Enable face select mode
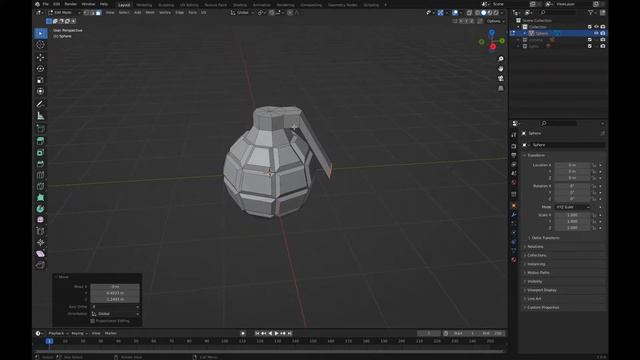 [x=98, y=13]
